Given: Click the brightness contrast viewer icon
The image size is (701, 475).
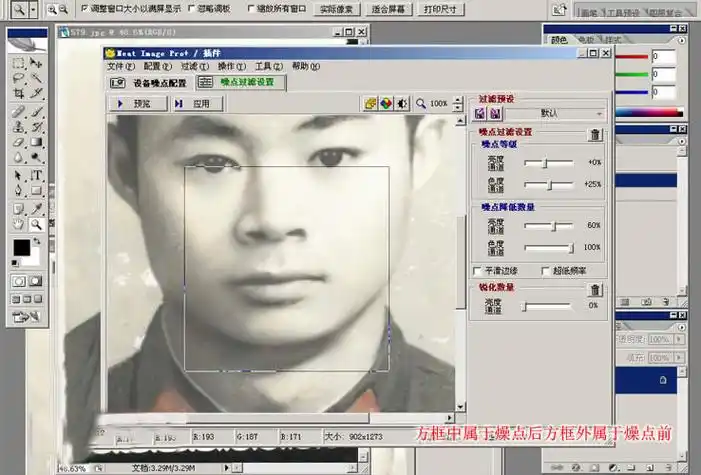Looking at the screenshot, I should (x=401, y=103).
